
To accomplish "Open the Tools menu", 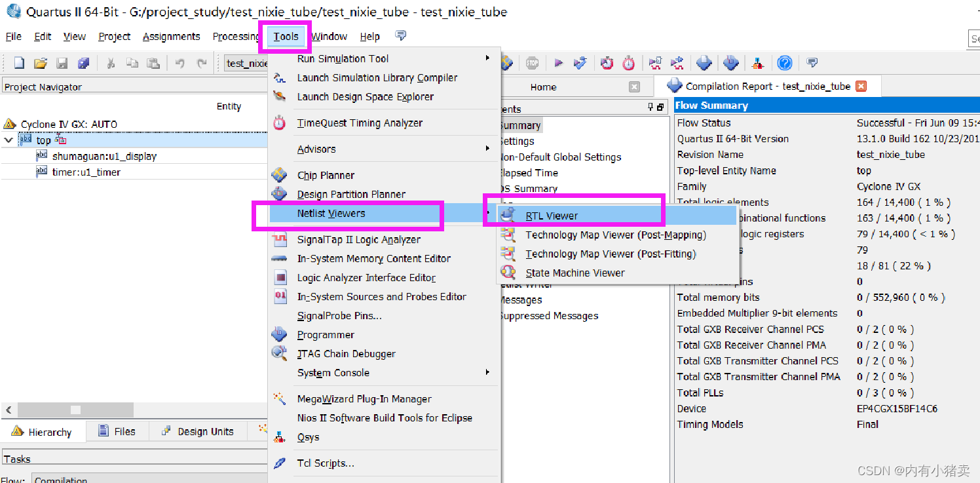I will 286,37.
